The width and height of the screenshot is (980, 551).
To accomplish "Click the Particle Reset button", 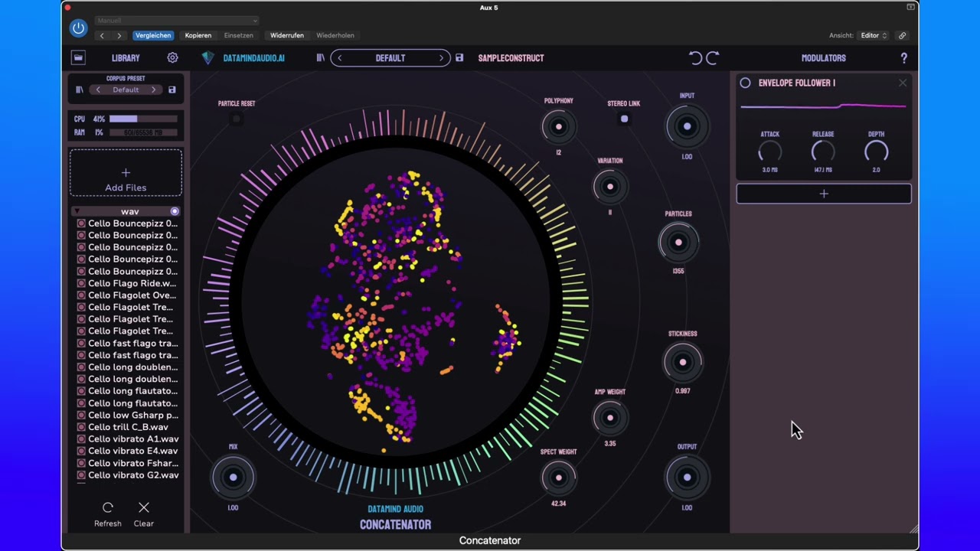I will click(x=237, y=119).
